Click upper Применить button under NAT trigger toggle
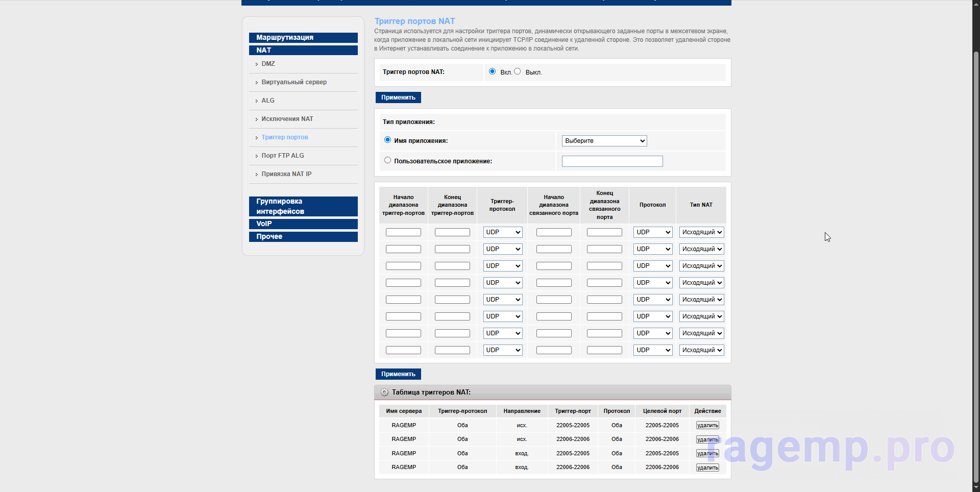The image size is (980, 492). point(398,97)
